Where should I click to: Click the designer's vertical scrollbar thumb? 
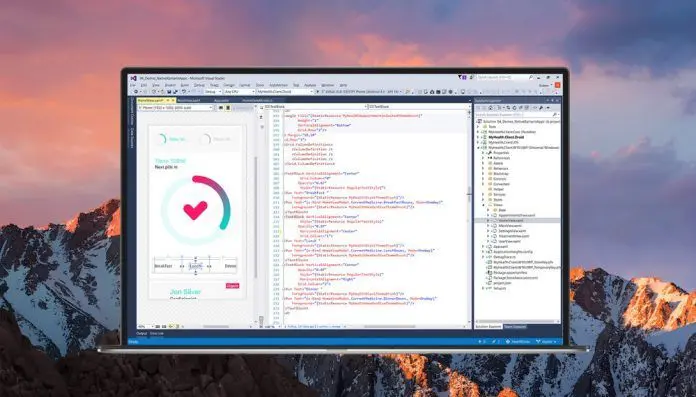(x=256, y=218)
